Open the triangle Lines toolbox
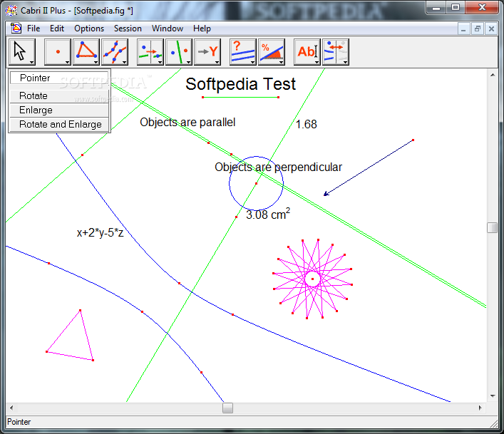This screenshot has height=434, width=504. point(86,52)
